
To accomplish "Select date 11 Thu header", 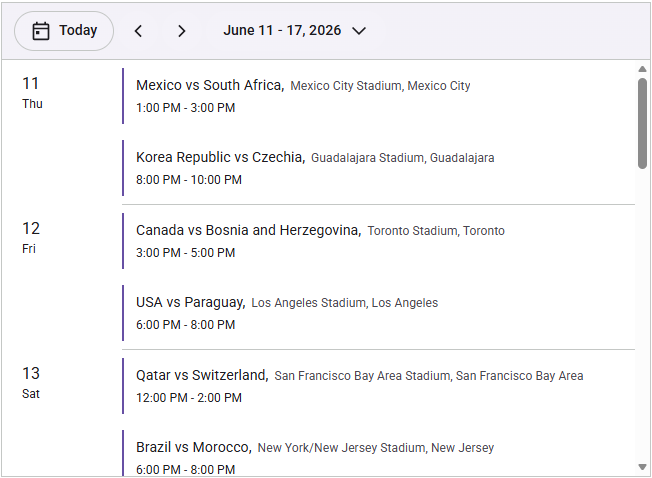I will 32,93.
